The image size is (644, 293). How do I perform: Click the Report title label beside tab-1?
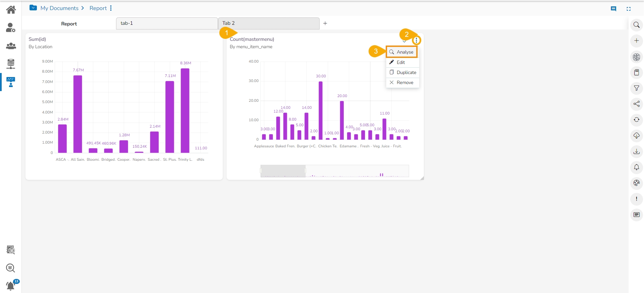tap(69, 24)
